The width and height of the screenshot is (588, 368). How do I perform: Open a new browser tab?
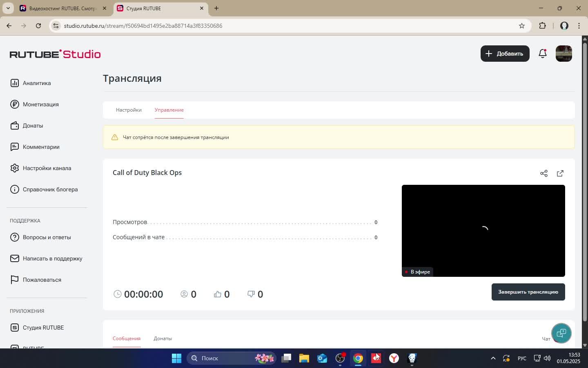(x=216, y=8)
